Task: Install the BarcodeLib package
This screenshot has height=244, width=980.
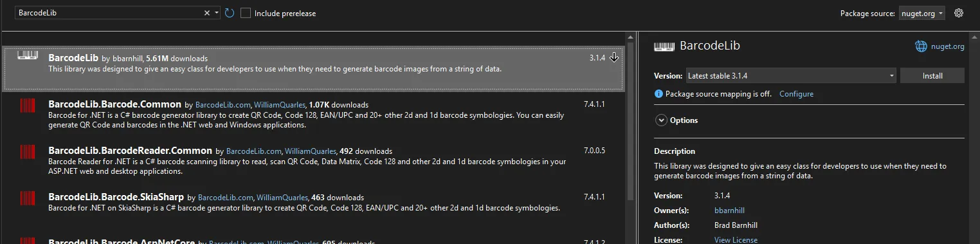Action: 932,76
